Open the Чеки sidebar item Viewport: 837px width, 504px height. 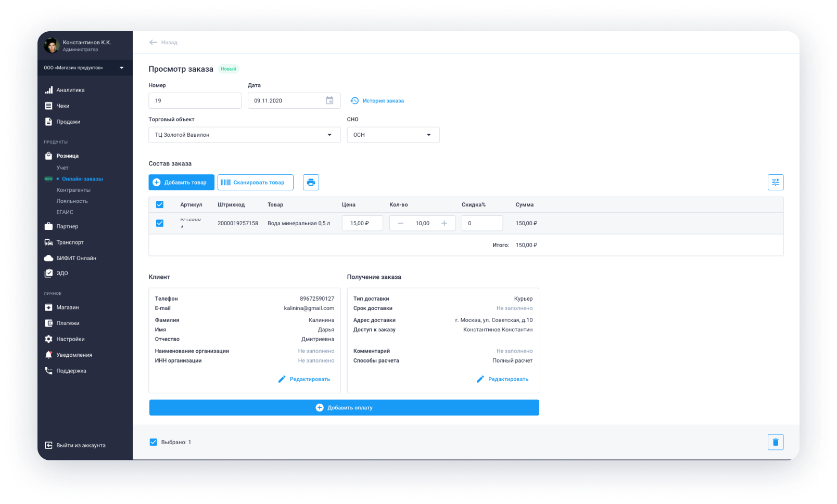coord(63,106)
